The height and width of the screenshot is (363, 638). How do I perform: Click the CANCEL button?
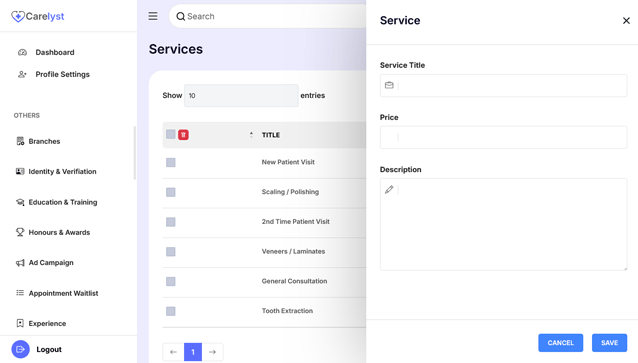(560, 343)
